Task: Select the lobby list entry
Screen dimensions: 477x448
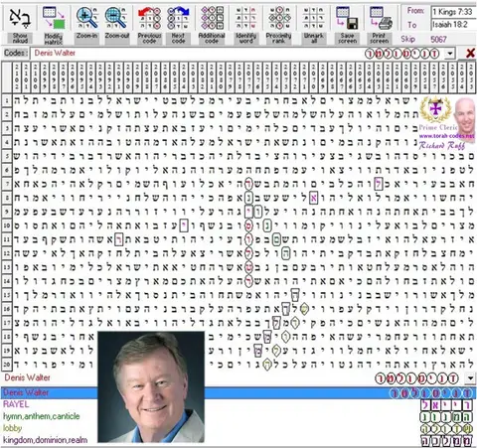Action: point(12,428)
